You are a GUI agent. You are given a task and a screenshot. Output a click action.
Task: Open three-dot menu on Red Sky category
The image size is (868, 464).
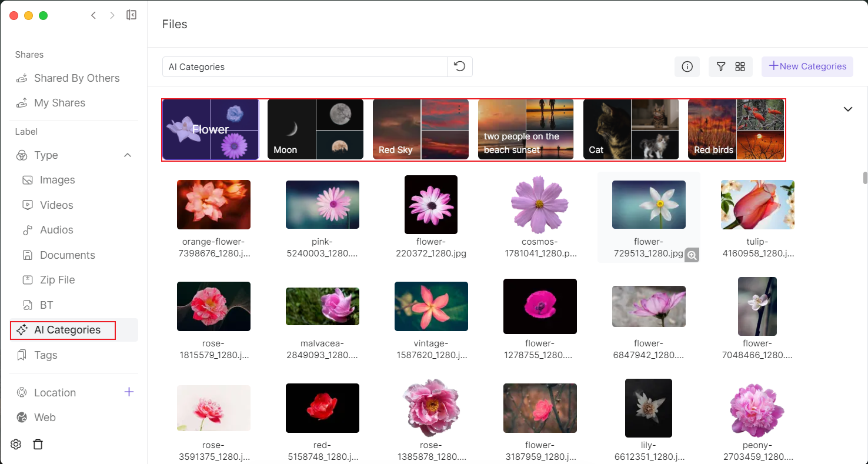tap(459, 109)
